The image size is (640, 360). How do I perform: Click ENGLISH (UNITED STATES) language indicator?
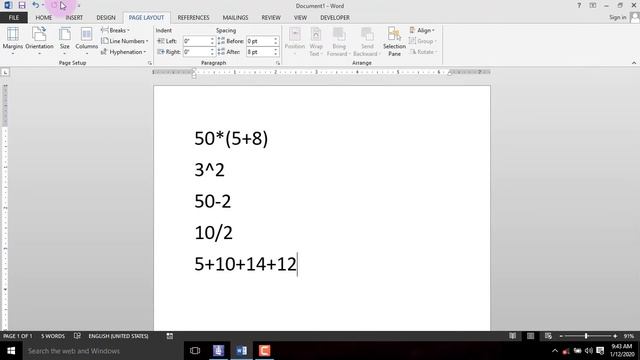(x=118, y=336)
